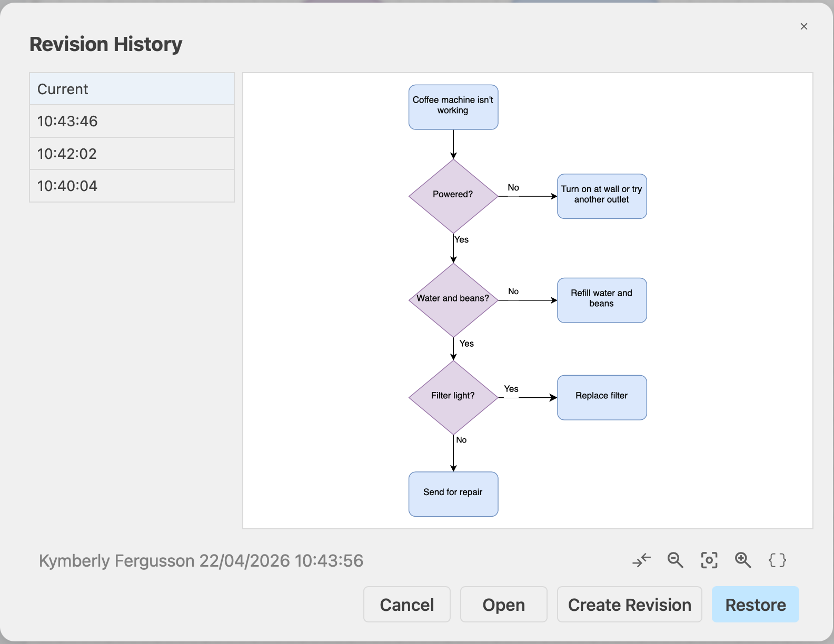Click the Revision History title
The height and width of the screenshot is (644, 834).
(x=106, y=44)
